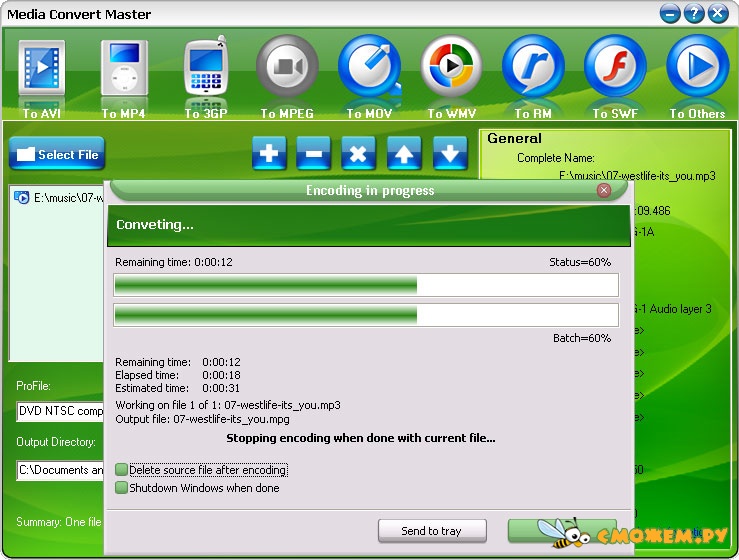The width and height of the screenshot is (739, 560).
Task: Open the help question mark button
Action: 694,14
